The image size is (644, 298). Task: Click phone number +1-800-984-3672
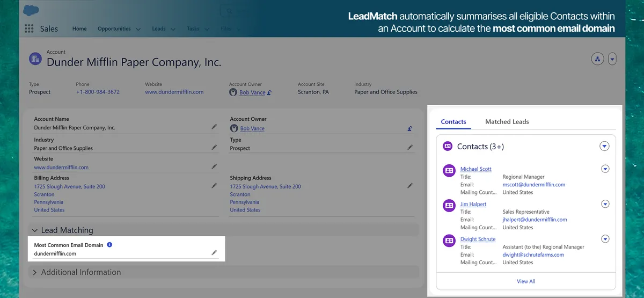click(98, 92)
